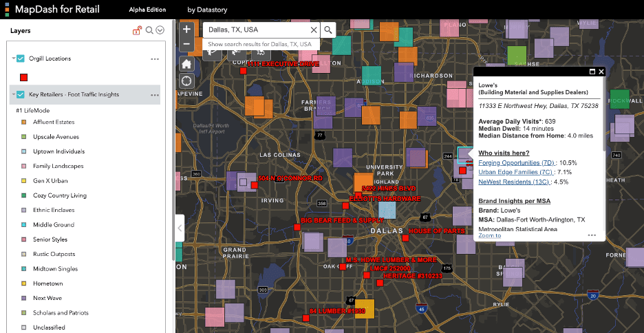
Task: Collapse the Layers side panel arrow
Action: coord(180,228)
